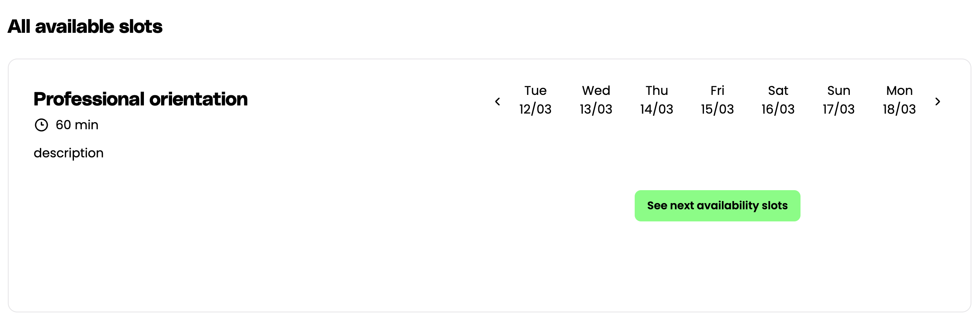Click the 'Sat' weekday label
The image size is (980, 328).
pos(778,91)
